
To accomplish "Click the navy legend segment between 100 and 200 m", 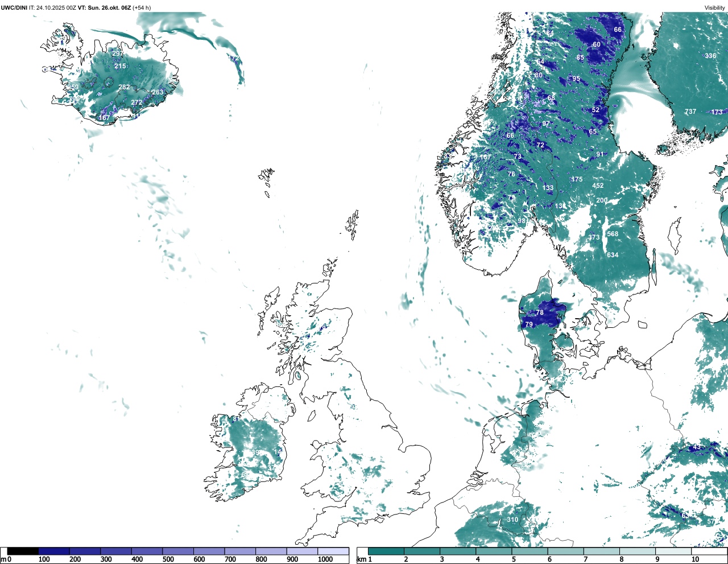I will pos(54,551).
